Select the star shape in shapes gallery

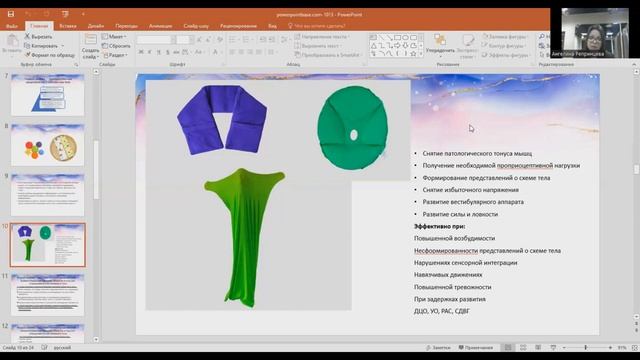(413, 53)
